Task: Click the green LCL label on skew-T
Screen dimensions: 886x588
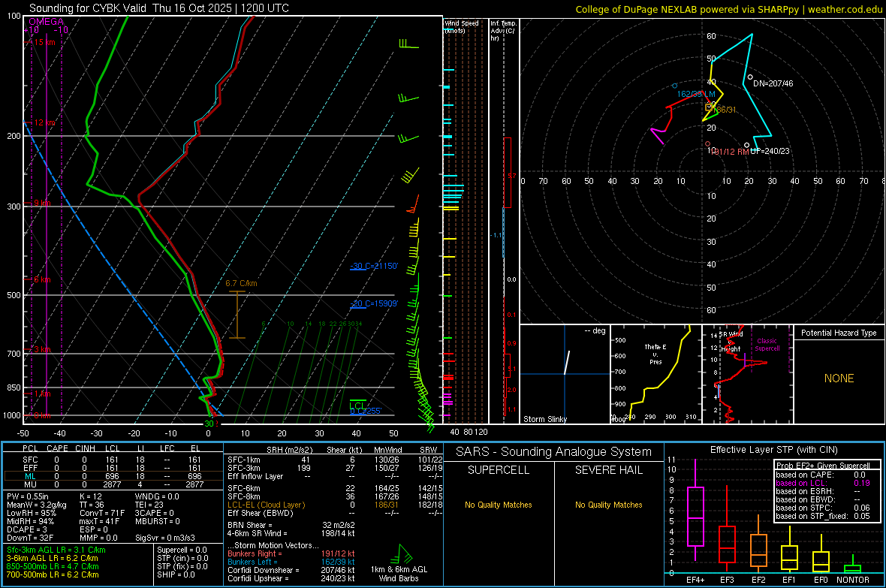Action: (x=357, y=406)
